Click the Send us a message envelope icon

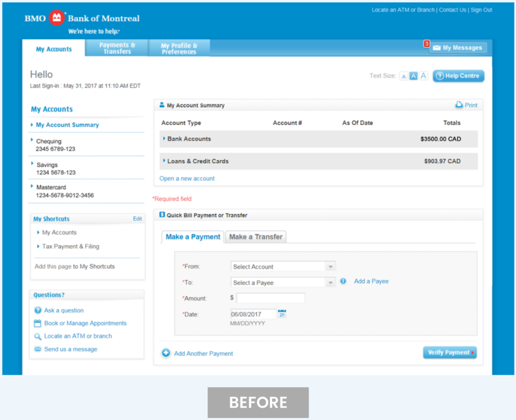[x=38, y=349]
